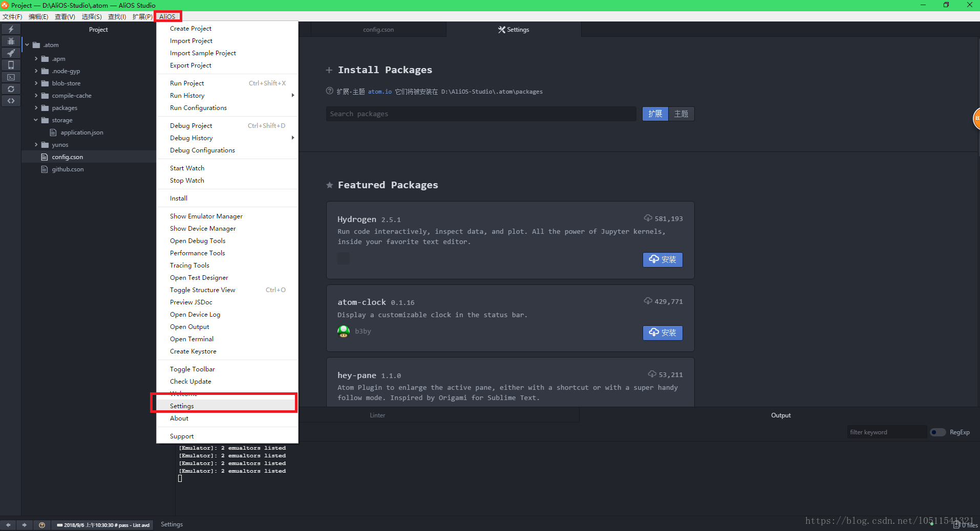Expand the yunos folder
The image size is (980, 531).
pyautogui.click(x=36, y=145)
